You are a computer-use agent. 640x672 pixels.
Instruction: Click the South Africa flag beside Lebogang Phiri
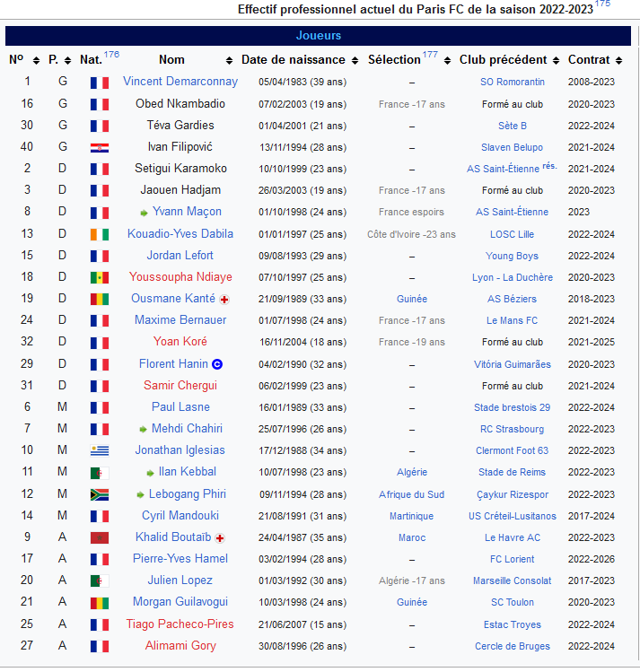(x=99, y=494)
